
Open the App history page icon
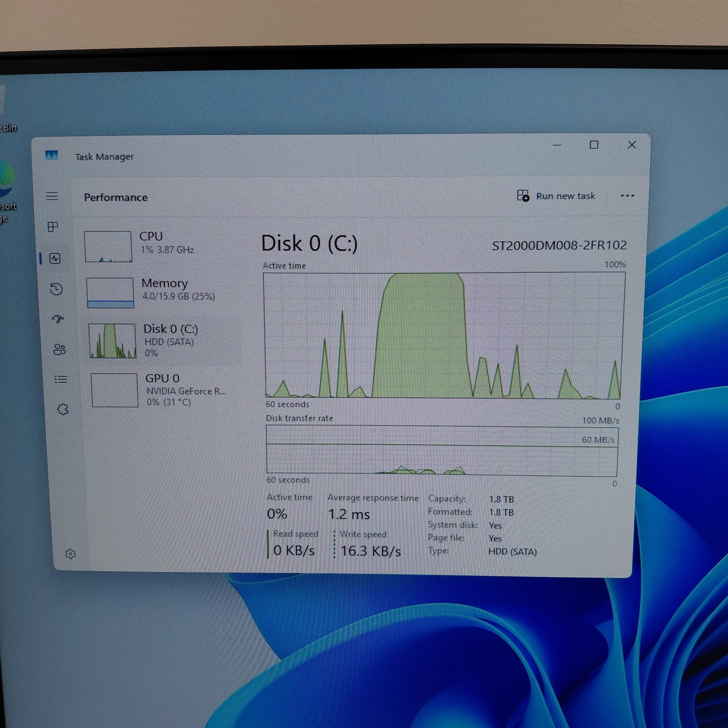[x=56, y=289]
